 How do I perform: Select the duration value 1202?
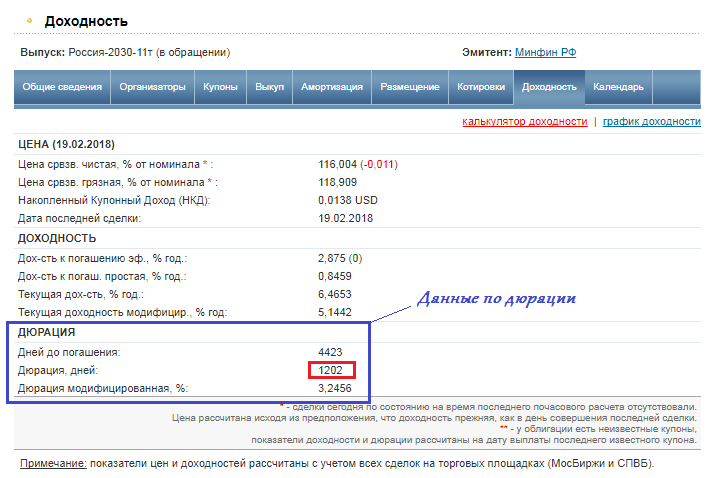coord(330,370)
